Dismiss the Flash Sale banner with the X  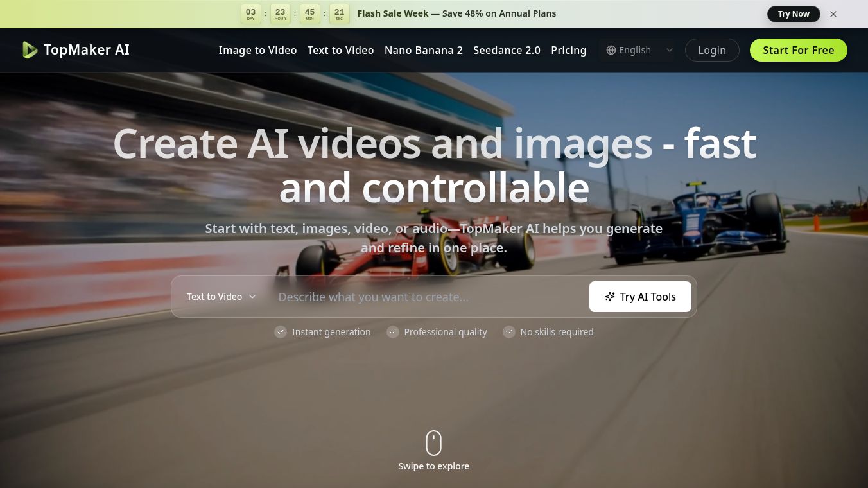point(833,13)
